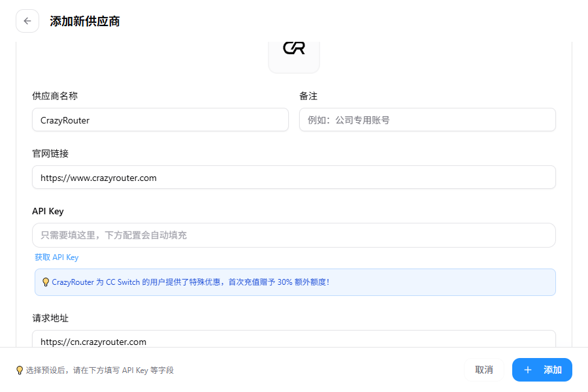Image resolution: width=588 pixels, height=392 pixels.
Task: Go back with the arrow button
Action: [27, 21]
